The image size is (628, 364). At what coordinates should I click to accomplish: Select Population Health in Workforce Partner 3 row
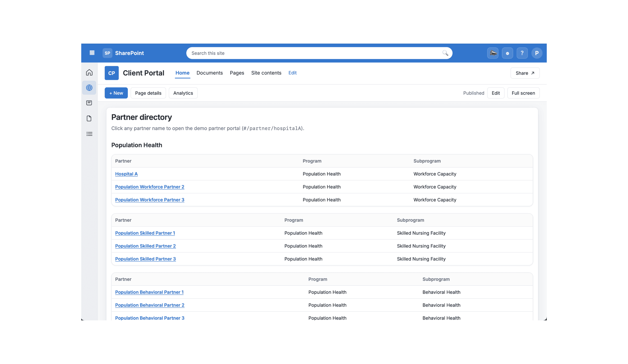tap(322, 200)
